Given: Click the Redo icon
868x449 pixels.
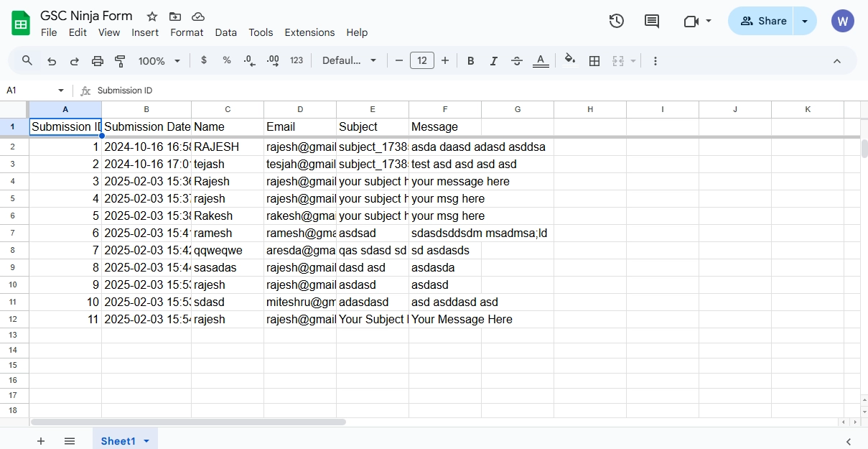Looking at the screenshot, I should pyautogui.click(x=74, y=60).
